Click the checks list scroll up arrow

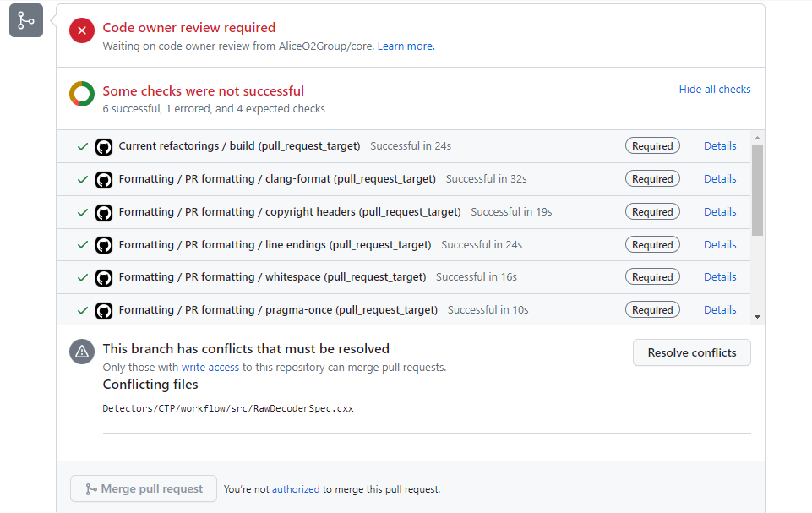(x=757, y=138)
